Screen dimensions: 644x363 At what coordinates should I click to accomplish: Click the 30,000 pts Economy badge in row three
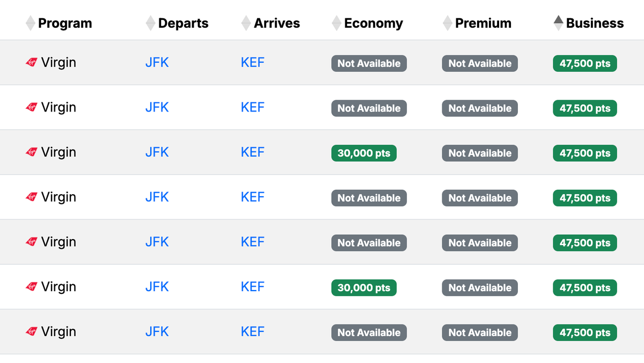coord(363,153)
